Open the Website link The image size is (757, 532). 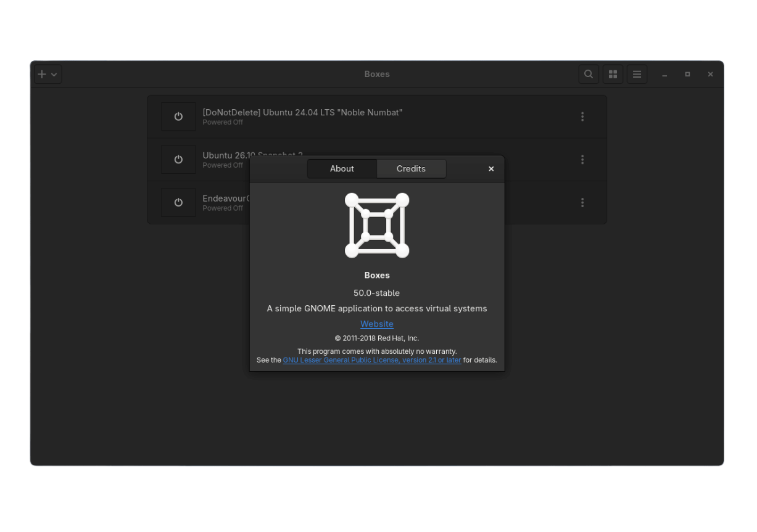pyautogui.click(x=377, y=324)
